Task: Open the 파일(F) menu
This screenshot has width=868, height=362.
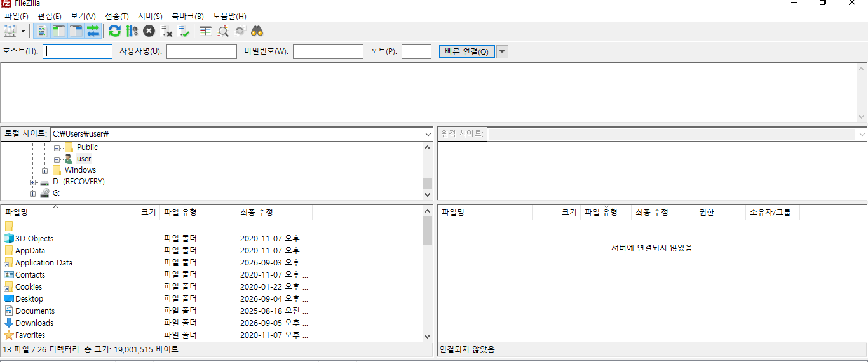Action: 16,16
